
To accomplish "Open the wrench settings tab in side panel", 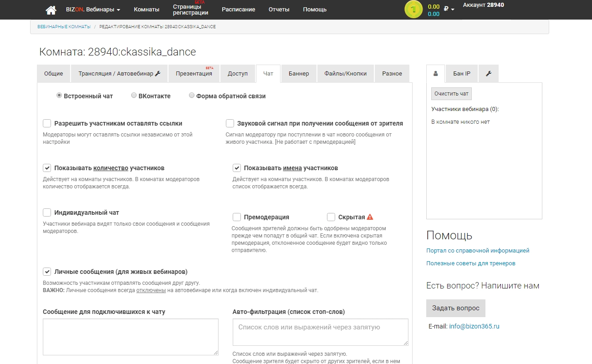I will coord(489,74).
